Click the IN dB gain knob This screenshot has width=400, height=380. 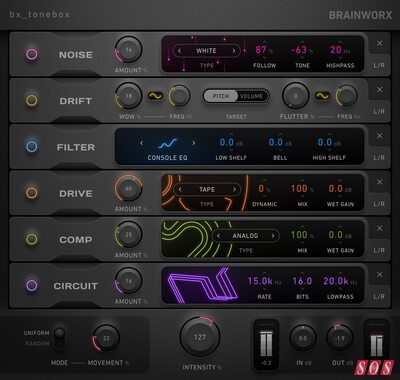pos(303,338)
